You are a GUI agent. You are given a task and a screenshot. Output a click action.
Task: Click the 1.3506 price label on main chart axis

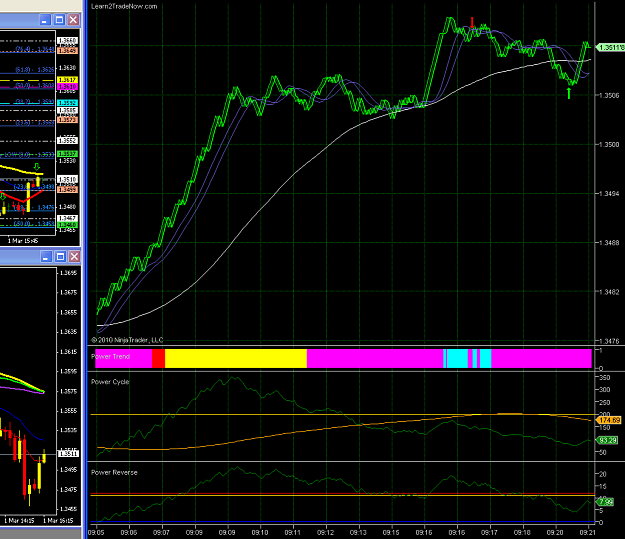[609, 95]
